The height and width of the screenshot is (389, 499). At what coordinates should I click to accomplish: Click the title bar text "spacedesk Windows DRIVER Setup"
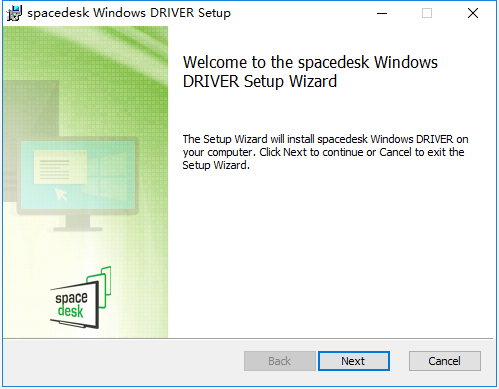[x=129, y=13]
